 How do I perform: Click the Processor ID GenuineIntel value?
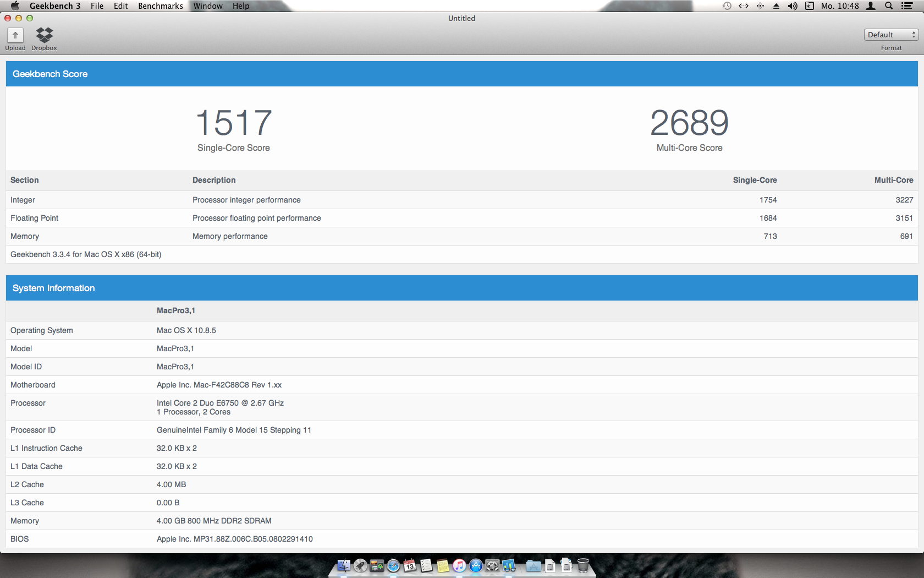click(x=234, y=430)
